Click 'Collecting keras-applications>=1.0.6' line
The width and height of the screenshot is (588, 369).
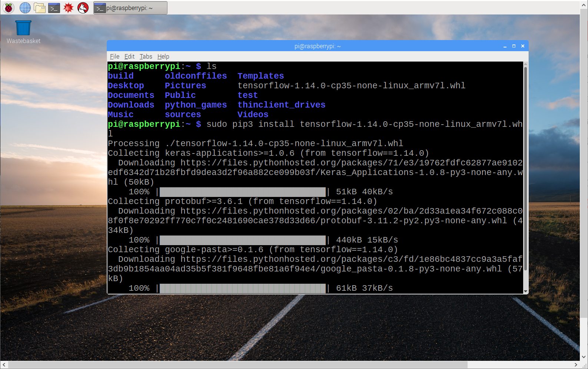click(269, 153)
